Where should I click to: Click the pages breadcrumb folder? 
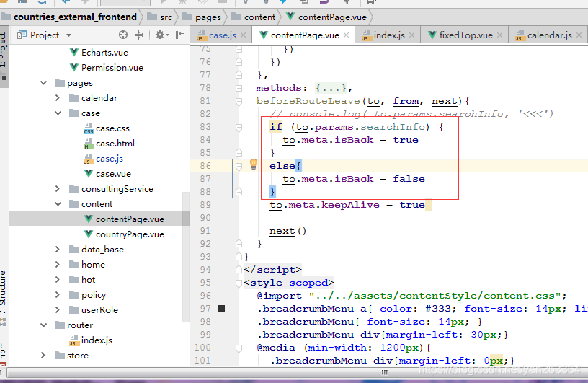click(x=202, y=17)
